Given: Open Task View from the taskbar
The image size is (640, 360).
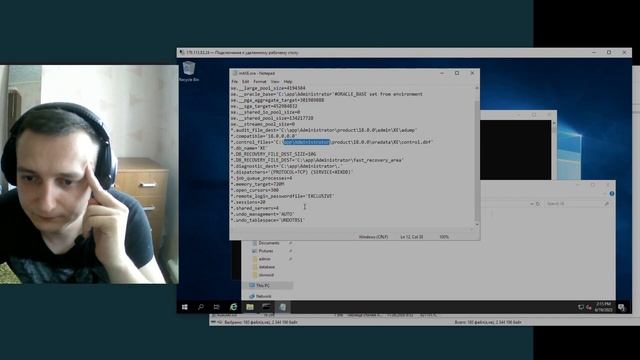Looking at the screenshot, I should click(x=217, y=307).
